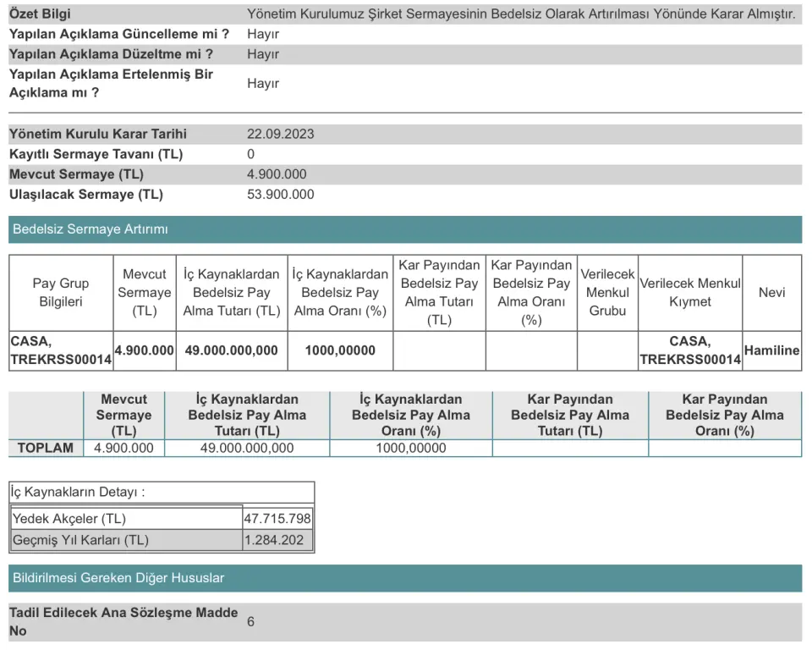Click the TOPLAM row label
Image resolution: width=812 pixels, height=650 pixels.
[47, 448]
